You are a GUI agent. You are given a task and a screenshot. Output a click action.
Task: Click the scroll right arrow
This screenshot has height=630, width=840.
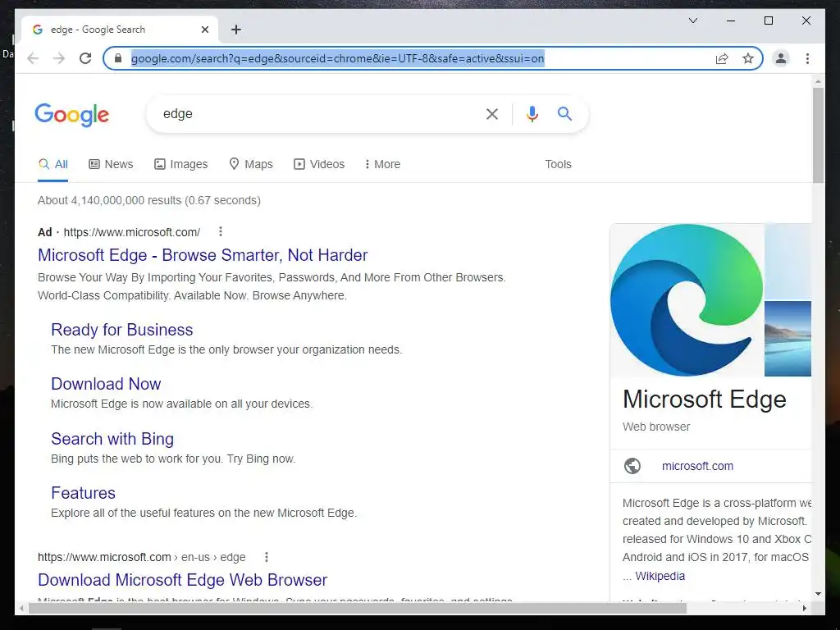pyautogui.click(x=805, y=608)
